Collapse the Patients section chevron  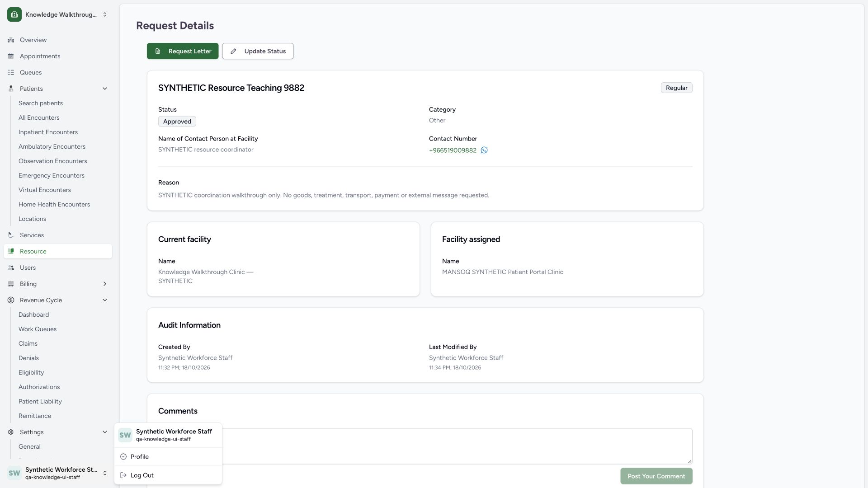tap(105, 89)
